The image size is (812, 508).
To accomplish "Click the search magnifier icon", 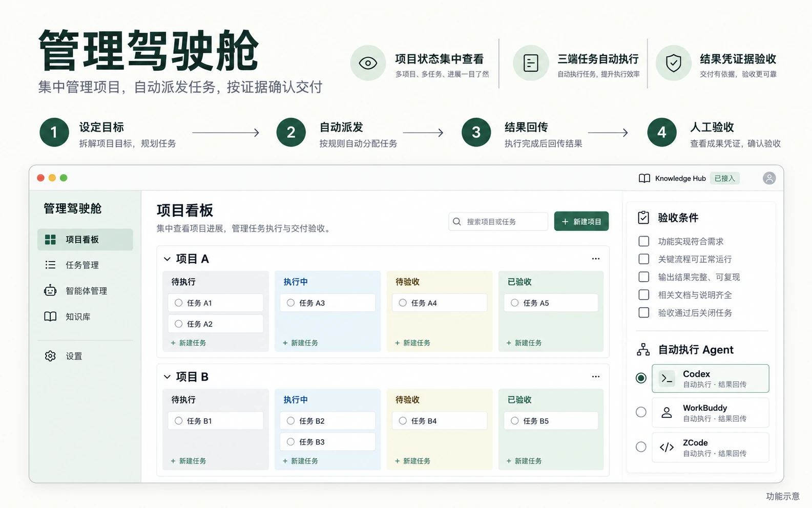I will point(457,222).
